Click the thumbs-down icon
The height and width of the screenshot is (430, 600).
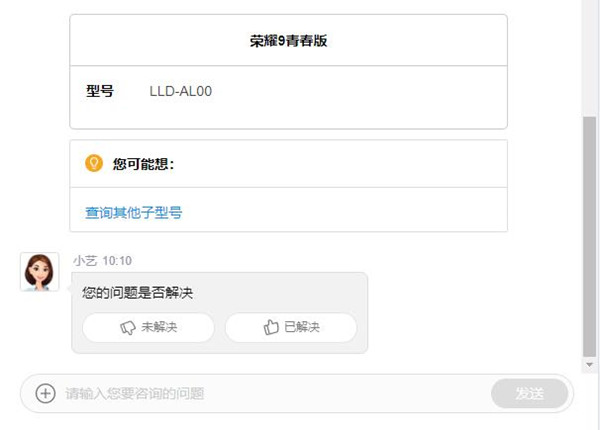(x=127, y=327)
